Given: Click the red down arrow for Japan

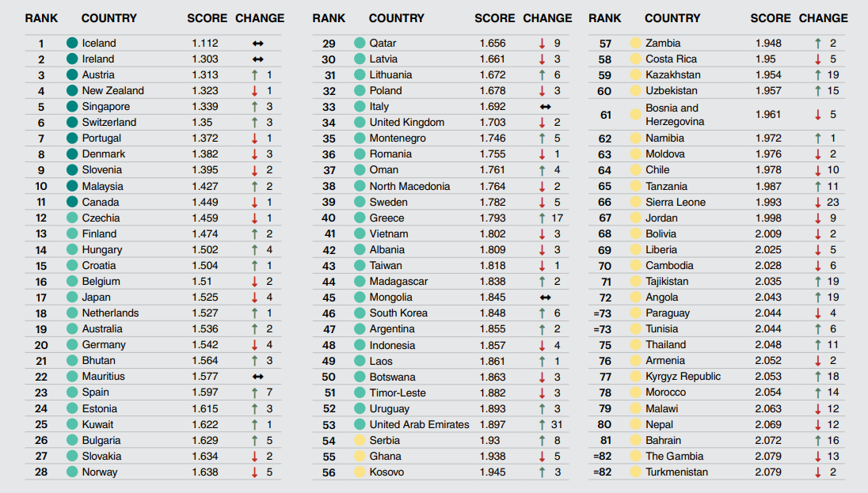Looking at the screenshot, I should tap(255, 297).
